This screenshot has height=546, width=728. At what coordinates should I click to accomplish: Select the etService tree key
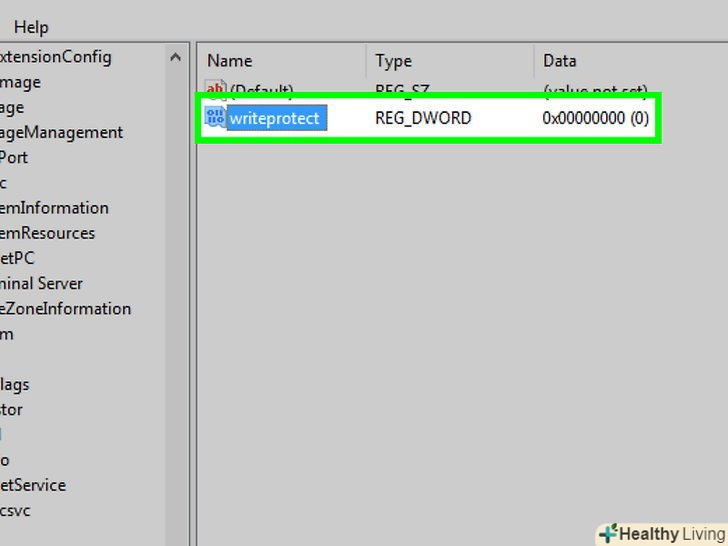coord(32,485)
